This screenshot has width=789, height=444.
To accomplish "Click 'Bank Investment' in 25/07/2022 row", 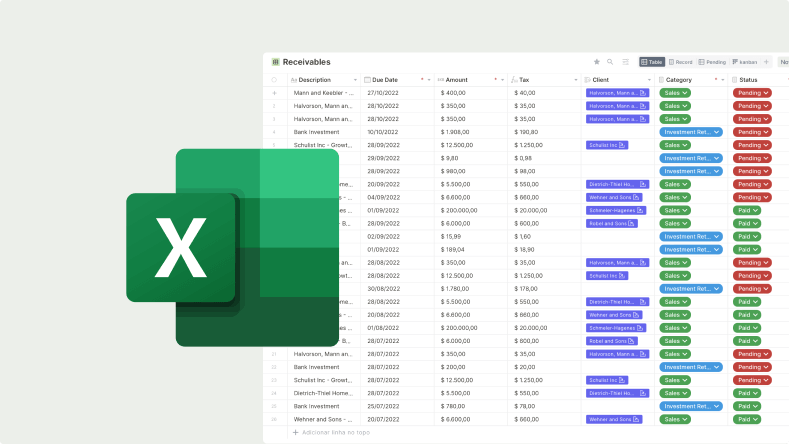I will pyautogui.click(x=317, y=406).
